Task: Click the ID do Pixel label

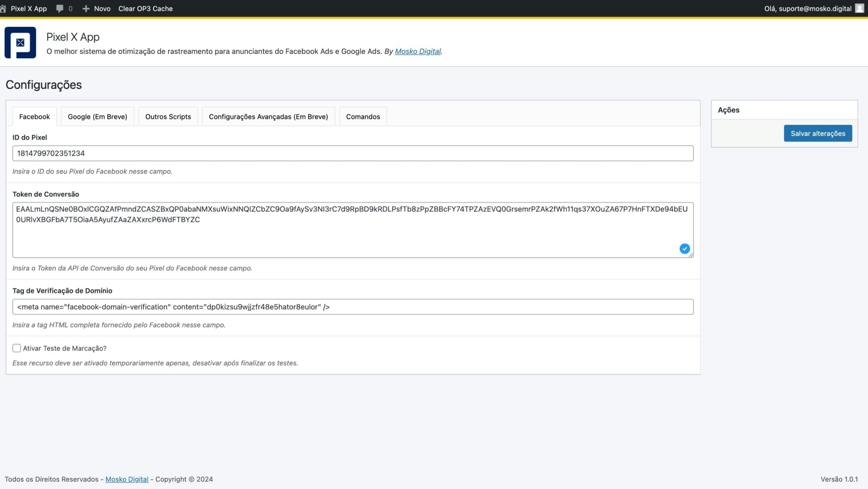Action: tap(30, 137)
